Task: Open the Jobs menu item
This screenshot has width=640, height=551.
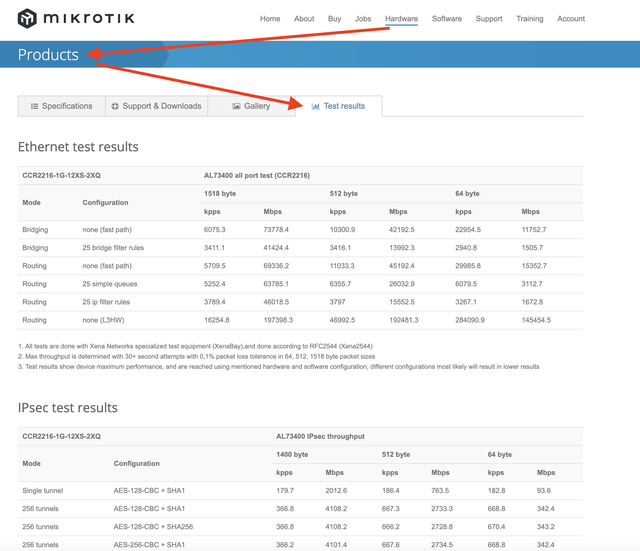Action: pyautogui.click(x=363, y=19)
